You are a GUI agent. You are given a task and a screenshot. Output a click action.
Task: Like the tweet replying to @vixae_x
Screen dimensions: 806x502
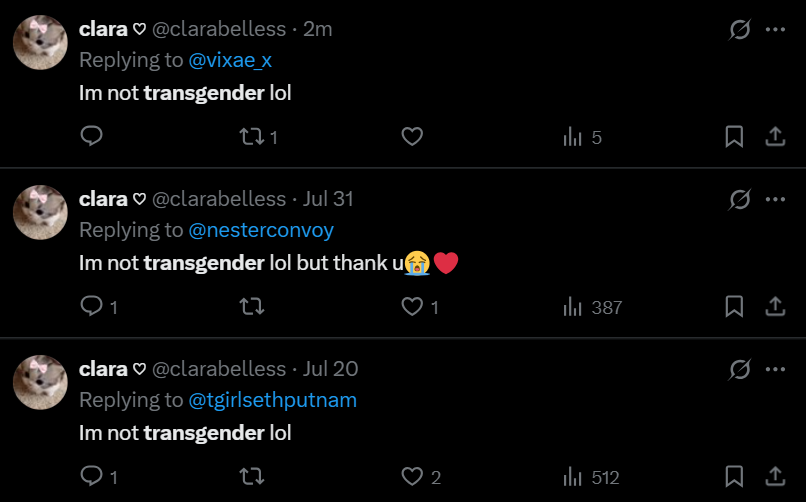412,137
